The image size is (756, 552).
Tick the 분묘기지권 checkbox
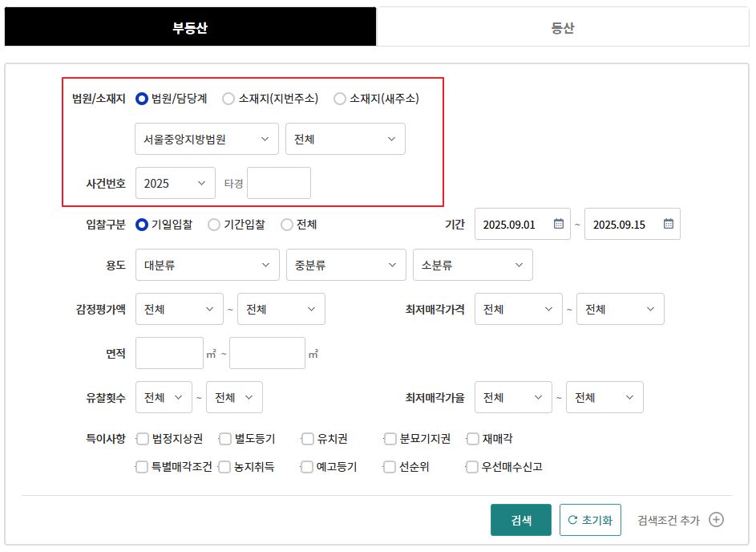pyautogui.click(x=390, y=439)
